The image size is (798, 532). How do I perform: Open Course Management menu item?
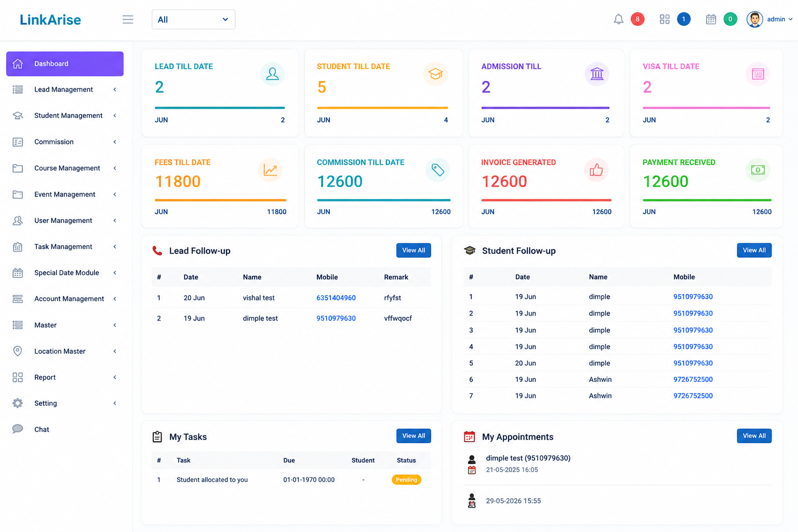click(x=65, y=168)
